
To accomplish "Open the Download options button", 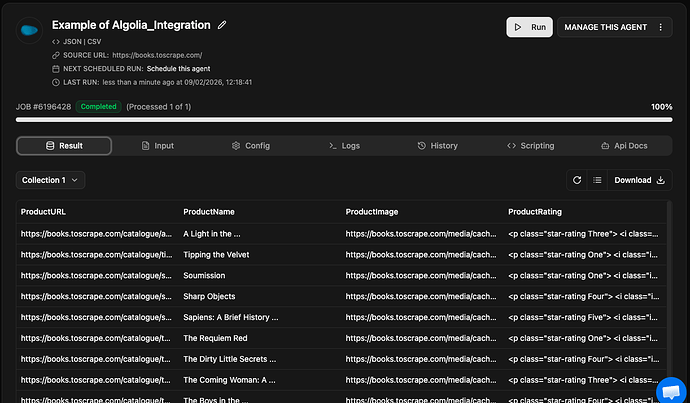I will pyautogui.click(x=639, y=180).
